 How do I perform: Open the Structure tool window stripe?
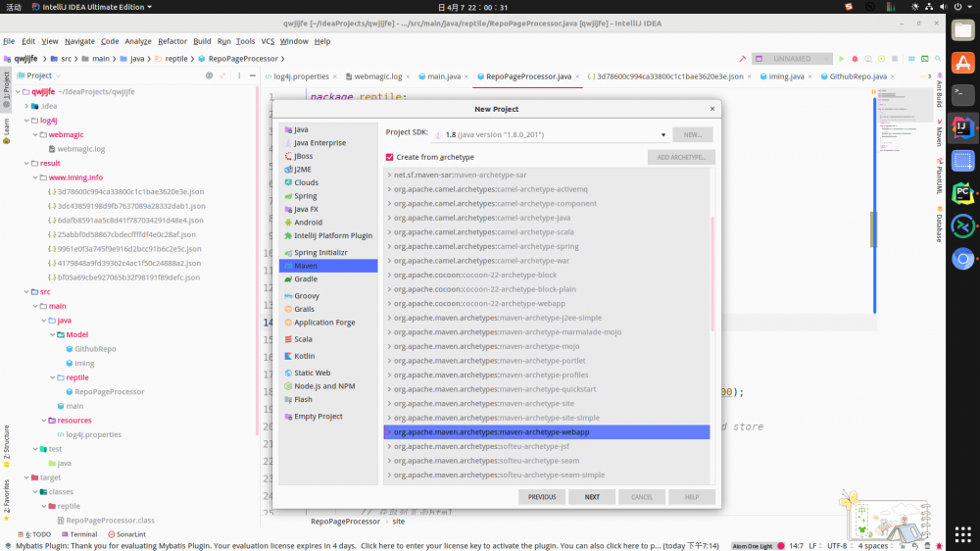6,446
